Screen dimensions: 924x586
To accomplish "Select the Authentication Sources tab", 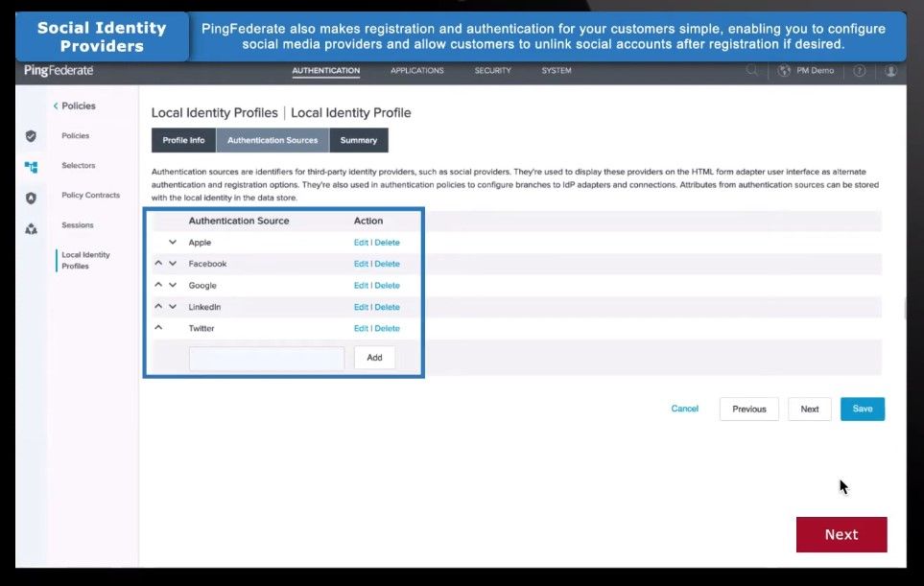I will point(272,140).
